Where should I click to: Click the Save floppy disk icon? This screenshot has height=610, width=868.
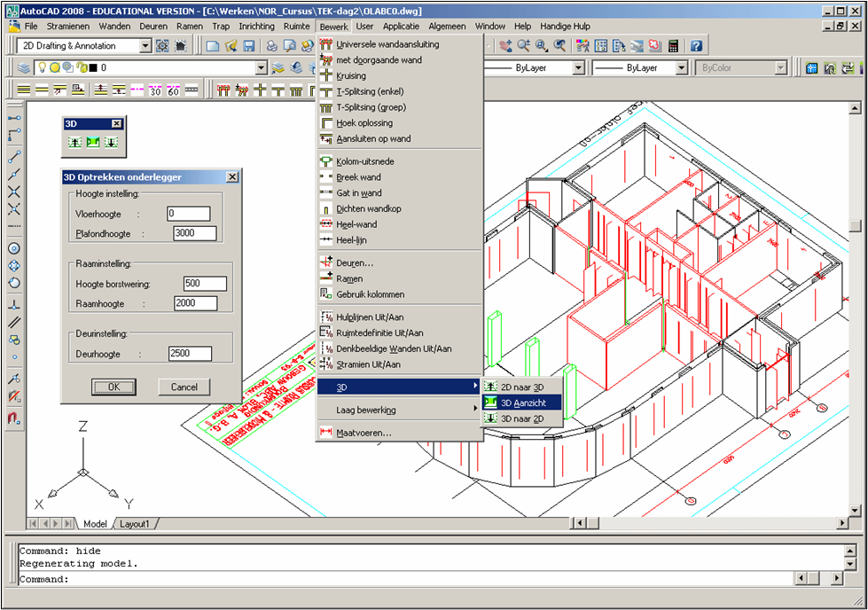[248, 46]
